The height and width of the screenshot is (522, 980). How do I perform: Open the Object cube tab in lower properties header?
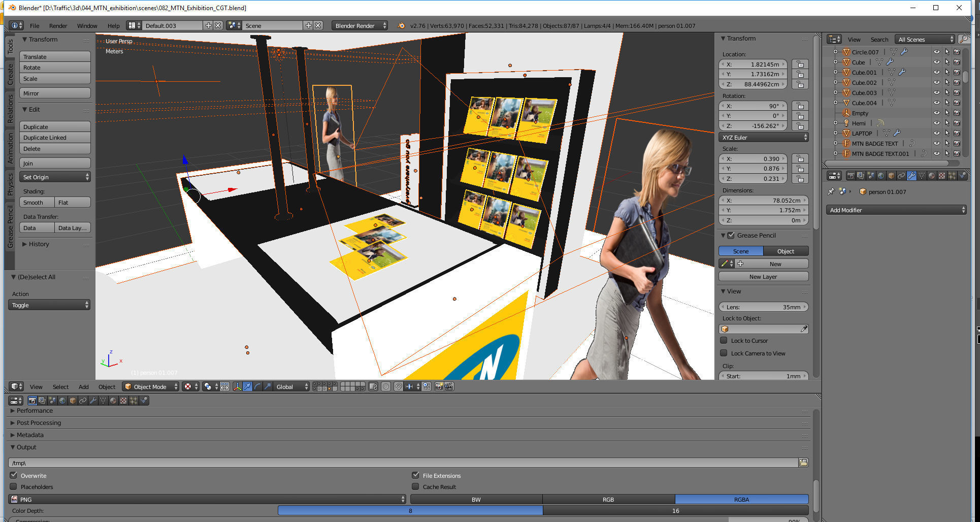click(x=73, y=401)
